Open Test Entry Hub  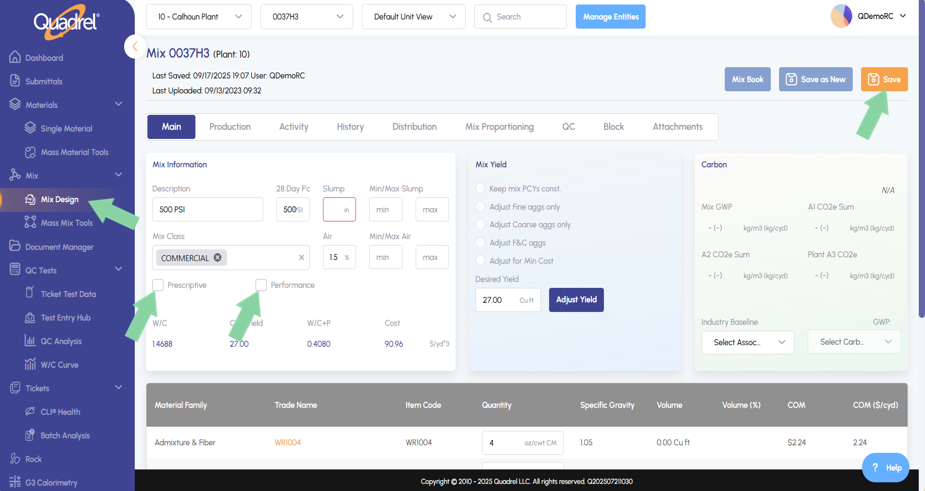click(x=65, y=317)
